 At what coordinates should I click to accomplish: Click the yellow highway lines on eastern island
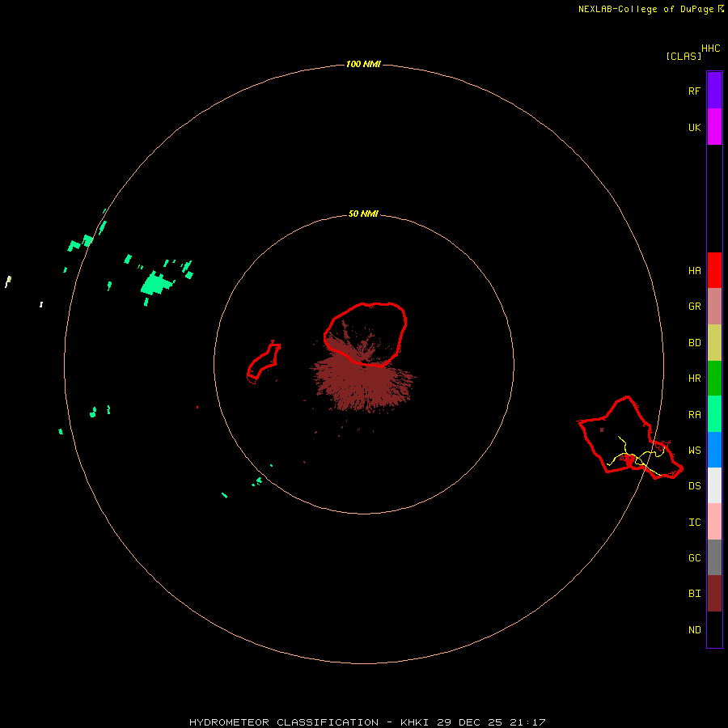pos(636,455)
